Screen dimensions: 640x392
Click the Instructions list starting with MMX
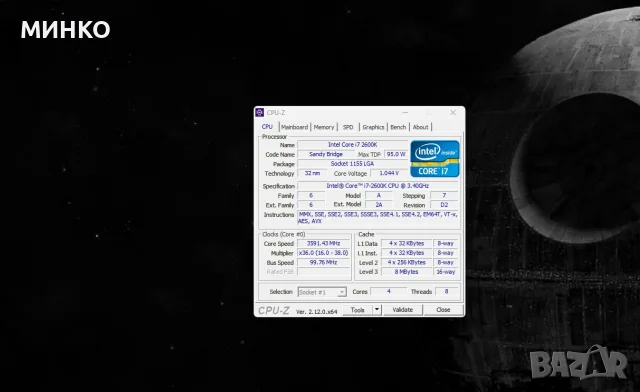coord(378,218)
